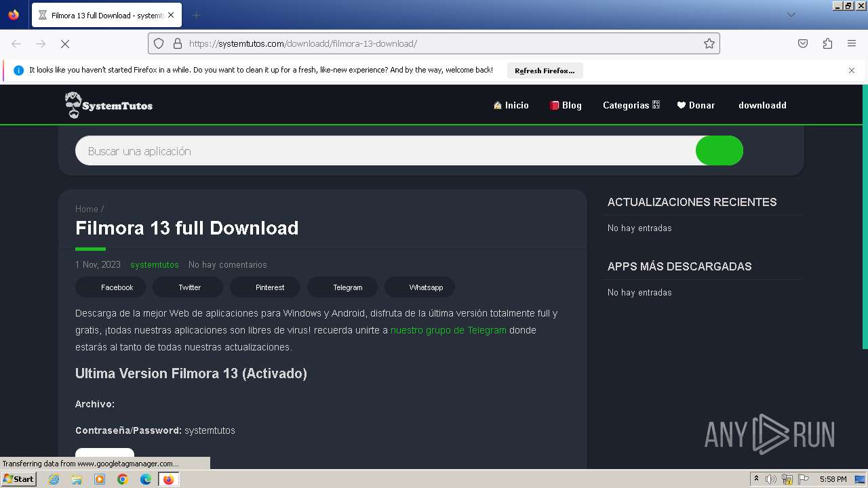
Task: Open Windows Media Player taskbar icon
Action: pyautogui.click(x=100, y=479)
